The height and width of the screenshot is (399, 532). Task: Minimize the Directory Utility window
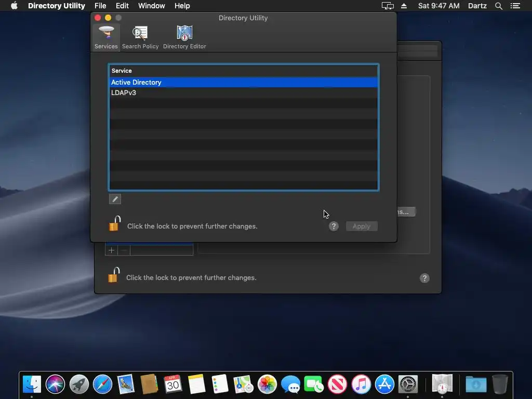tap(108, 18)
